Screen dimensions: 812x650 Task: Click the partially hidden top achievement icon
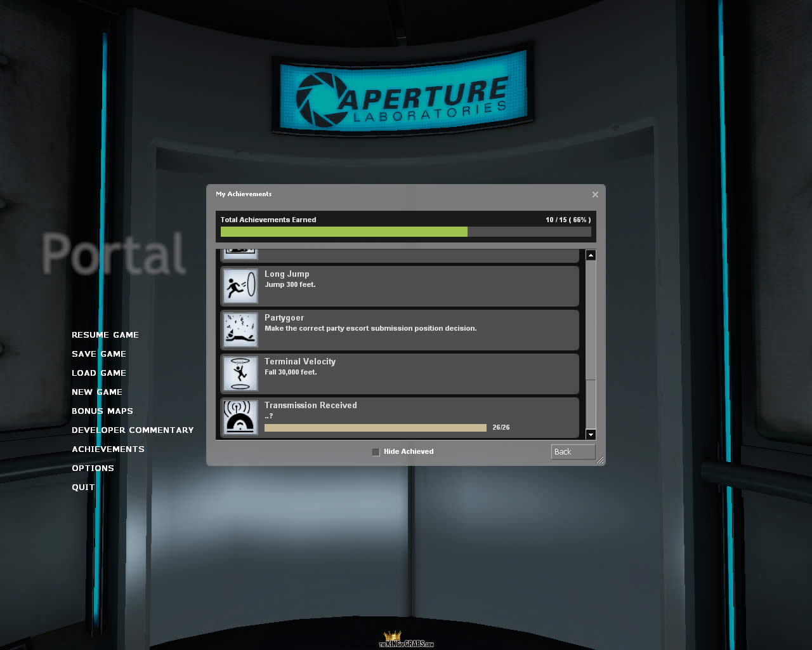240,253
